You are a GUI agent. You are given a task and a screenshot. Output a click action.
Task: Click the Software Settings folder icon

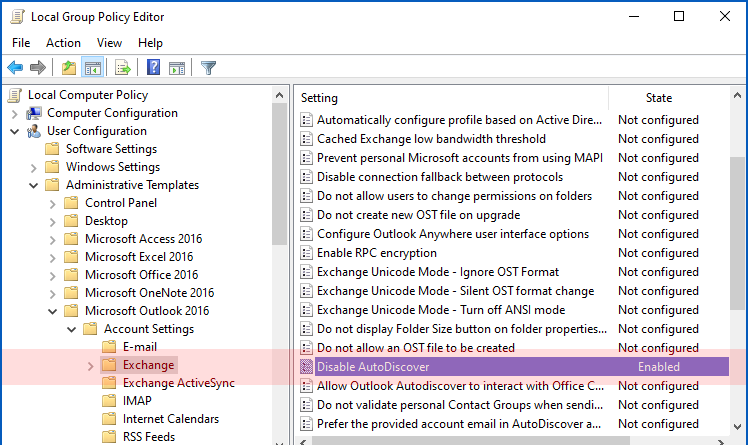click(52, 149)
